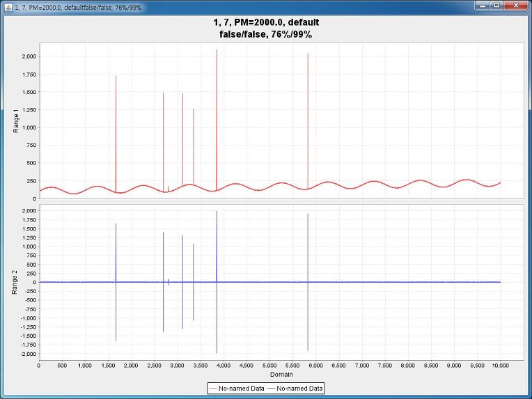Click the 1,250 tick on the Range 1 axis

click(x=29, y=110)
